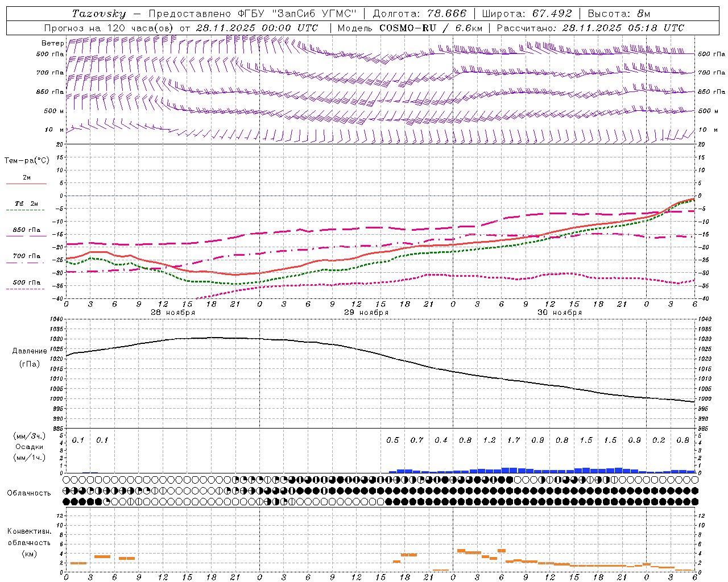The image size is (728, 582).
Task: Click the dashed line under 500 гПа temperature legend
Action: point(25,289)
